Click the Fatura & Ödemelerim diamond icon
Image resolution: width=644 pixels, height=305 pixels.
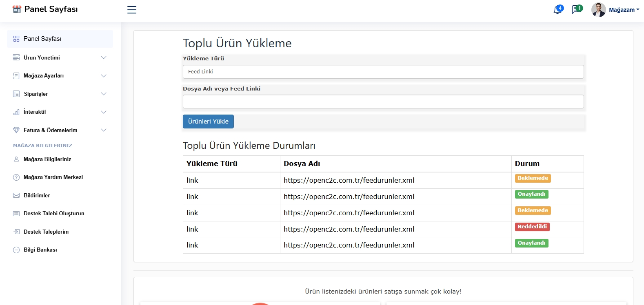16,130
